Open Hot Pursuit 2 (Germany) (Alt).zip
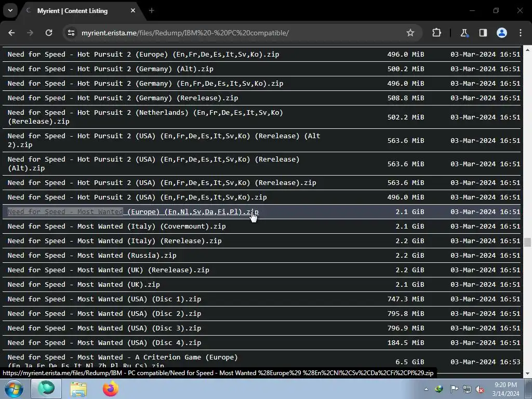The height and width of the screenshot is (399, 532). pyautogui.click(x=110, y=69)
